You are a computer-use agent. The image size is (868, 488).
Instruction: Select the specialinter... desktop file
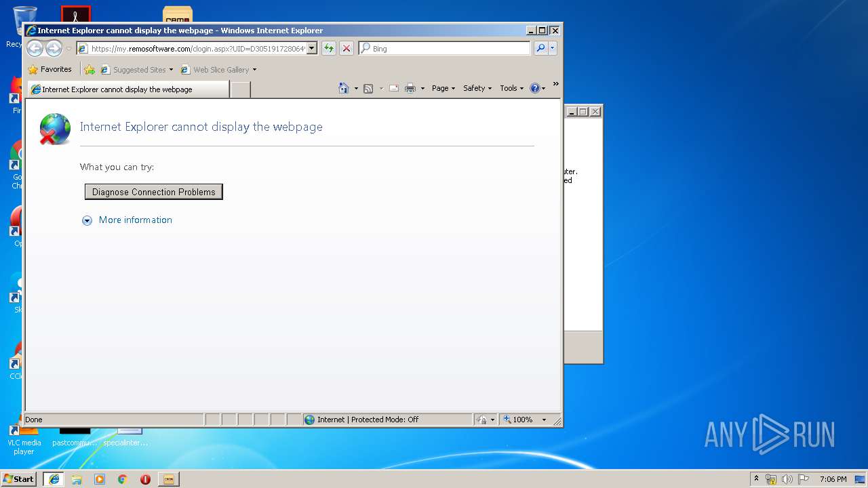[126, 437]
